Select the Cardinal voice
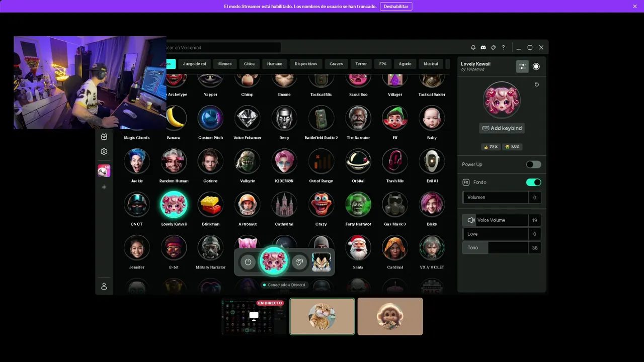 click(x=395, y=248)
